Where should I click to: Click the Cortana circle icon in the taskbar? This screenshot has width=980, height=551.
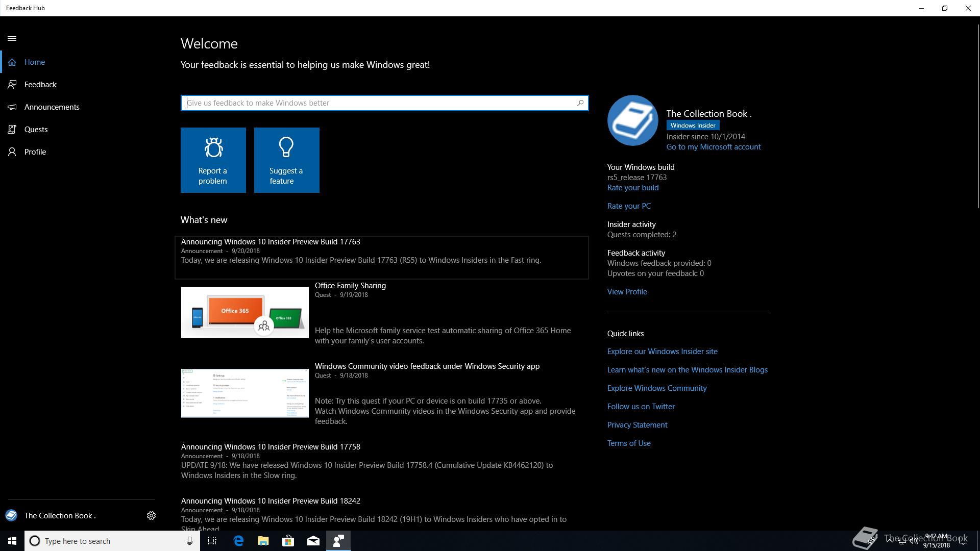coord(35,541)
